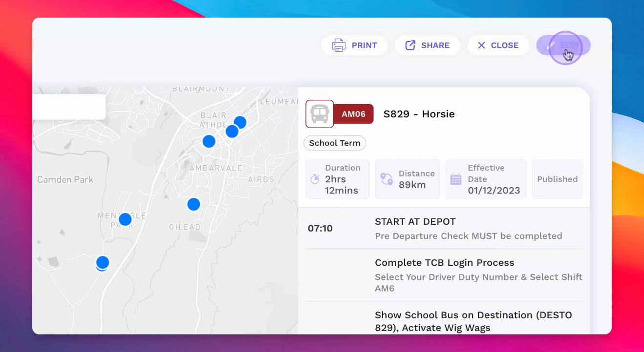Image resolution: width=644 pixels, height=352 pixels.
Task: Close the shift detail view
Action: tap(498, 45)
